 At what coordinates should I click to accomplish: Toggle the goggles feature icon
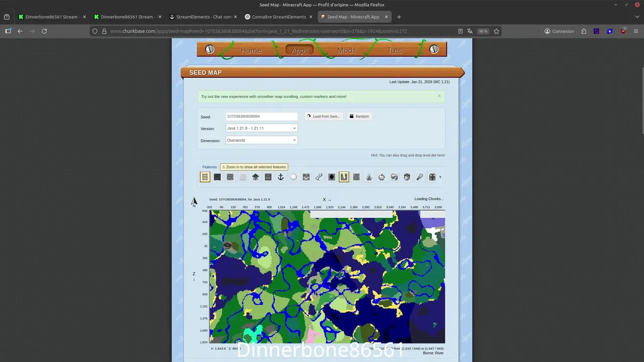tap(394, 177)
